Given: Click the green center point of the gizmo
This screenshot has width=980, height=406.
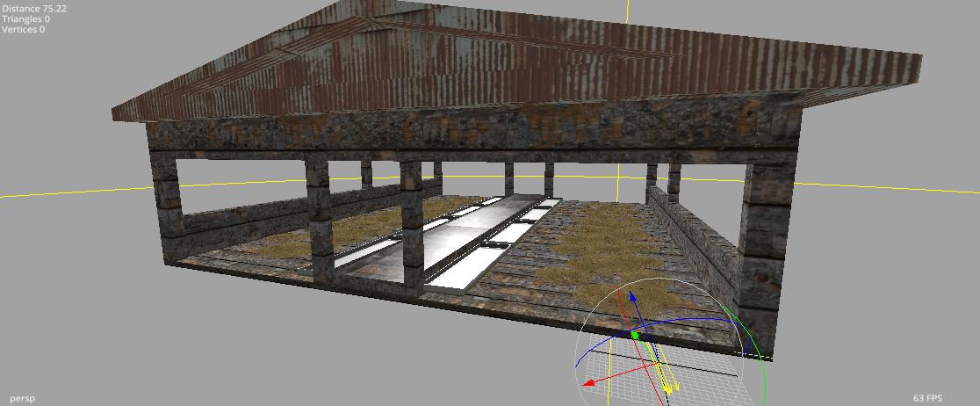Looking at the screenshot, I should 635,336.
